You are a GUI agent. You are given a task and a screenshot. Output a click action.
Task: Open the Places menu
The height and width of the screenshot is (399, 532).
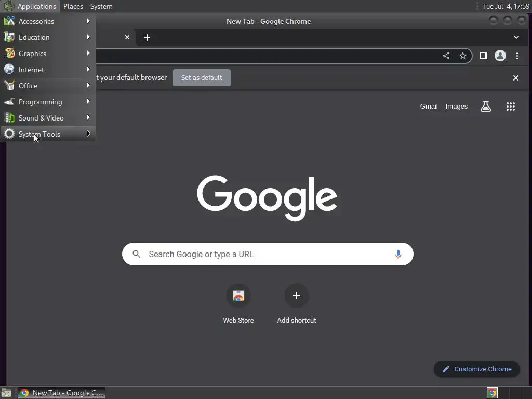click(x=73, y=6)
